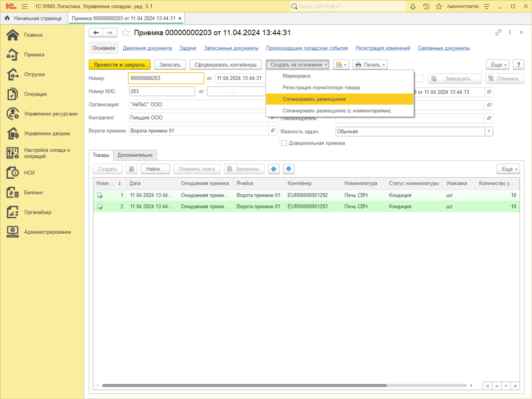Move row down with blue down arrow
The height and width of the screenshot is (399, 532).
click(289, 169)
